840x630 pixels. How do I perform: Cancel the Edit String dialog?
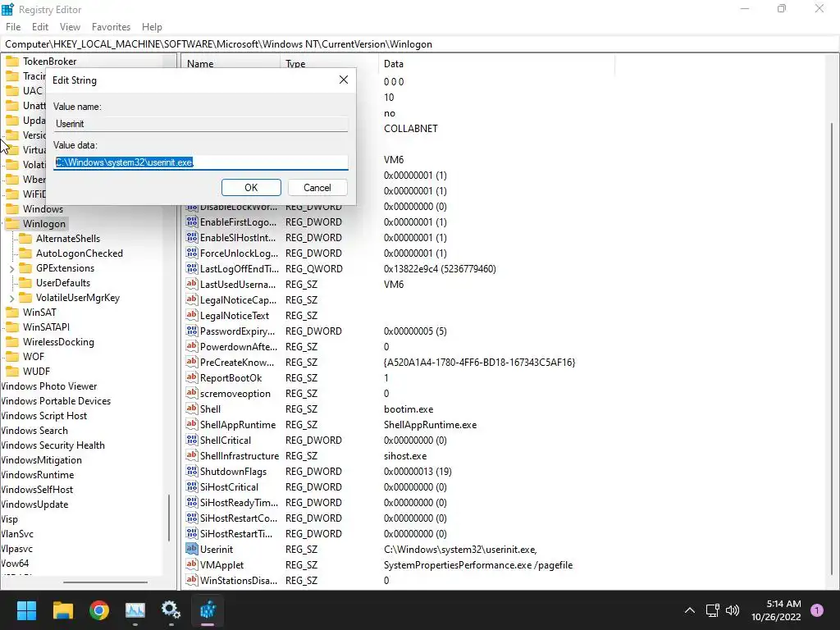(317, 188)
